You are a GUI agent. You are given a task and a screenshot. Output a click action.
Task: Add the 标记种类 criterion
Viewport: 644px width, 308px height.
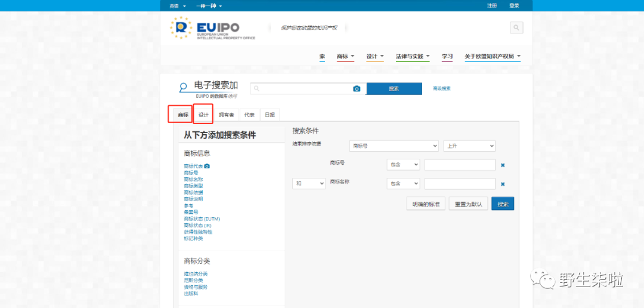(x=193, y=239)
